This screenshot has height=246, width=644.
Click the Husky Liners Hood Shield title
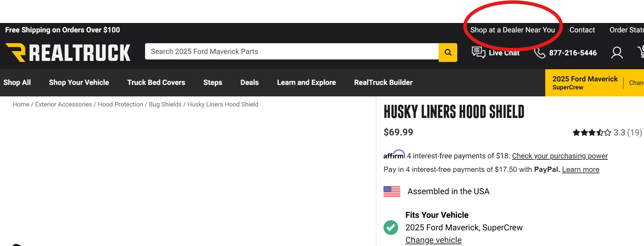(454, 112)
